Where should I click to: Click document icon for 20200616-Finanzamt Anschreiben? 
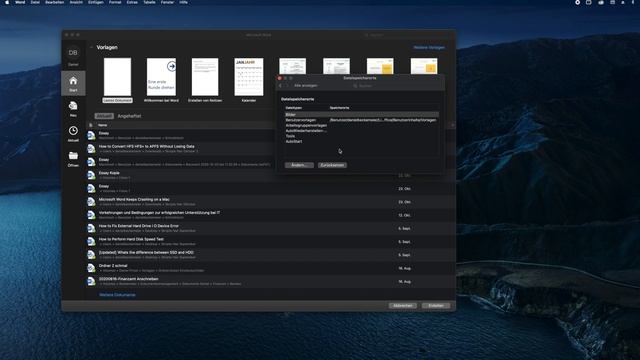tap(91, 281)
